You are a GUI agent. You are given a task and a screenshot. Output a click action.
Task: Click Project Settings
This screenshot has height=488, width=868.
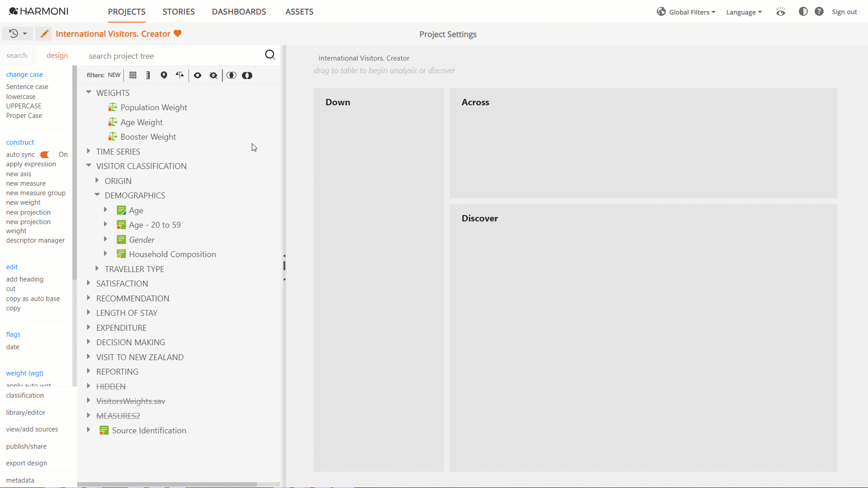click(448, 34)
